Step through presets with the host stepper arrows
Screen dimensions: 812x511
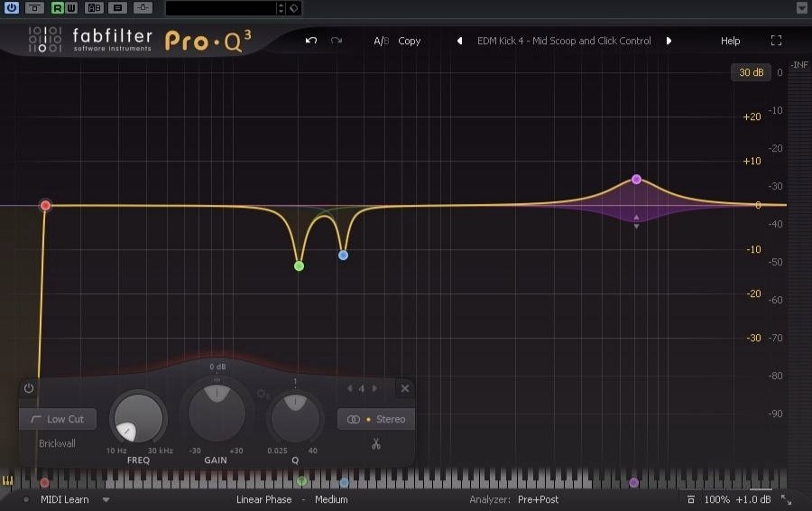tap(281, 8)
